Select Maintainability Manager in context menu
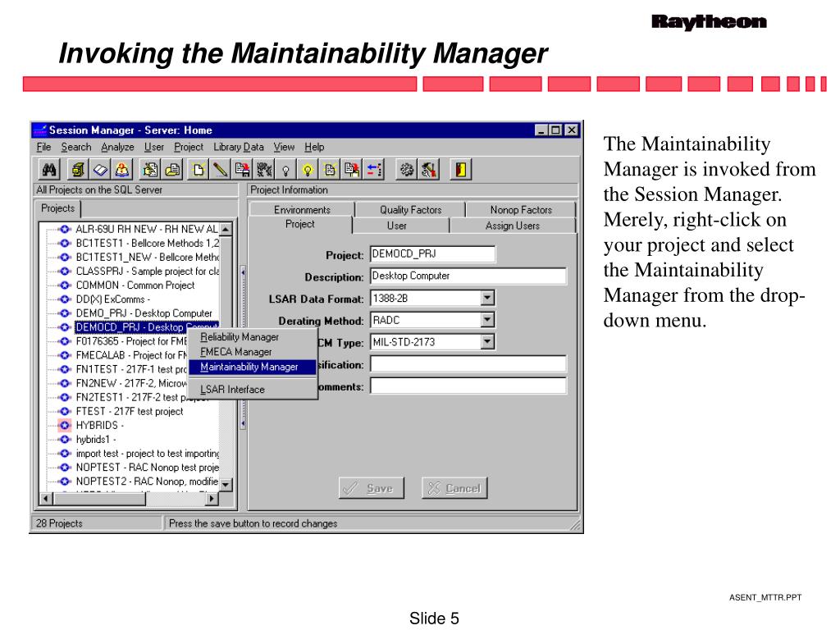The height and width of the screenshot is (630, 840). [252, 367]
